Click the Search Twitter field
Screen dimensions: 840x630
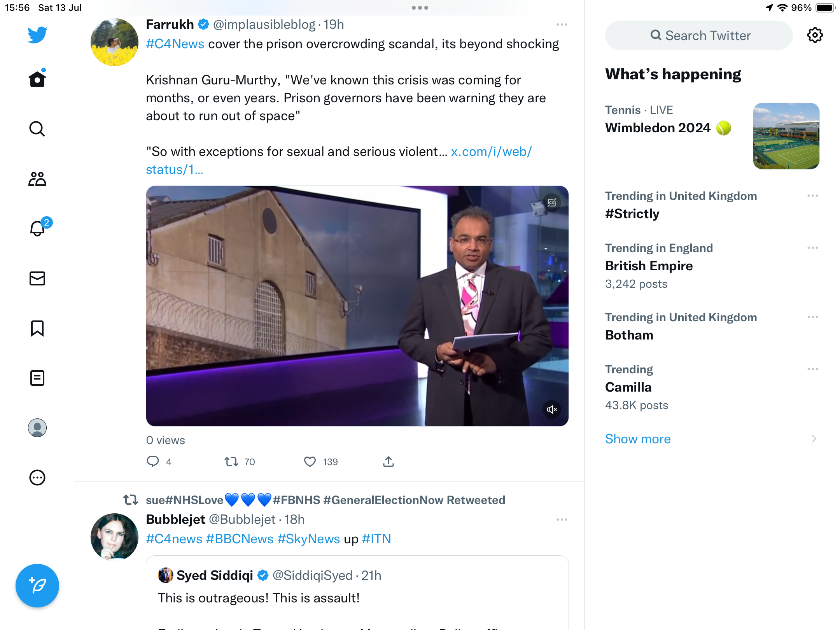699,35
